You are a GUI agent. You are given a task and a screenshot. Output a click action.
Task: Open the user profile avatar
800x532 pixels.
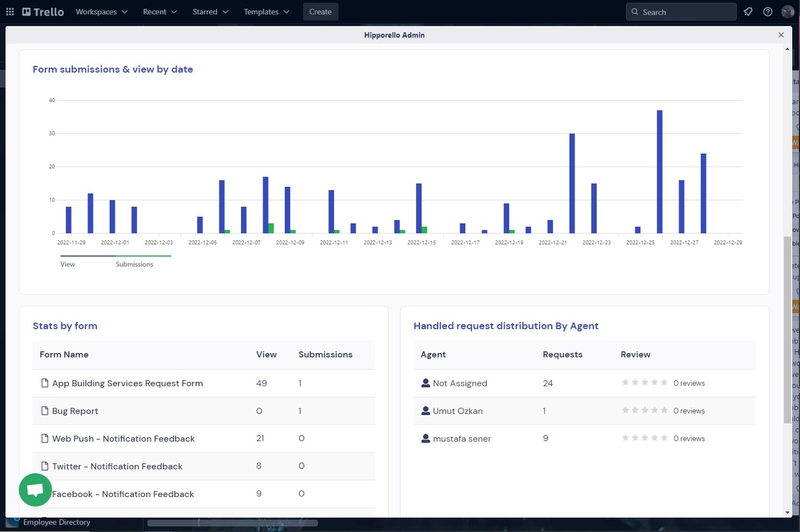(x=787, y=12)
